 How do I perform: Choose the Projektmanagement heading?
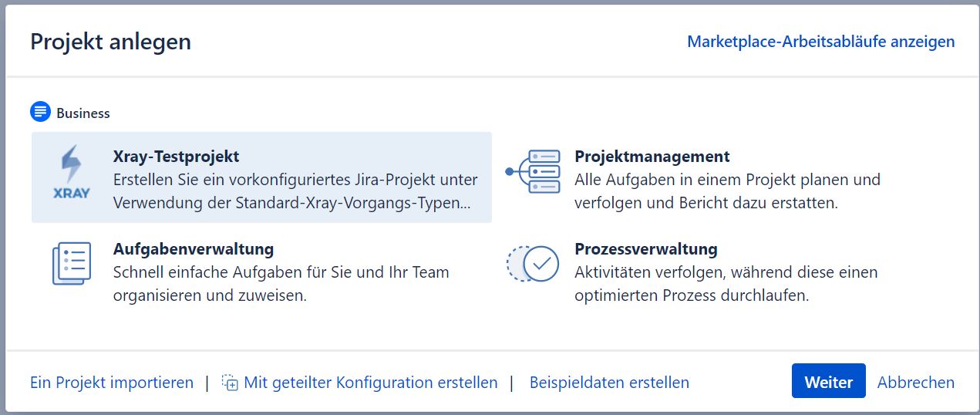click(x=652, y=157)
